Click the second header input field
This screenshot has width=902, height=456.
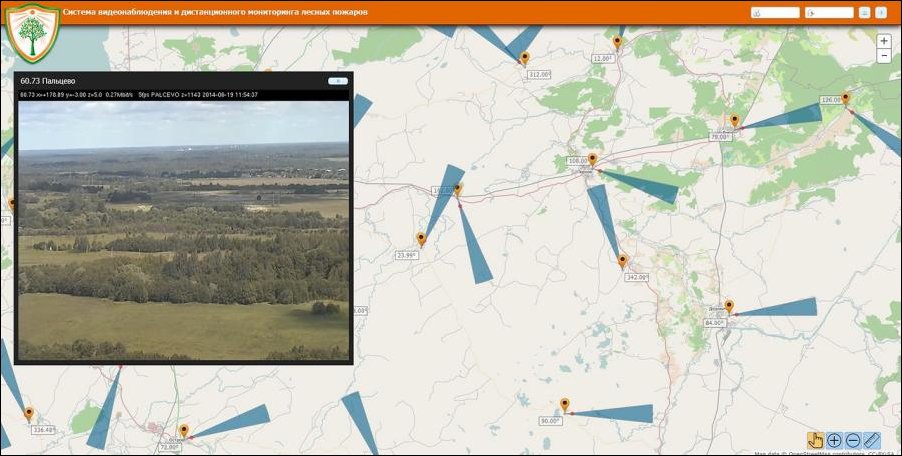click(829, 13)
